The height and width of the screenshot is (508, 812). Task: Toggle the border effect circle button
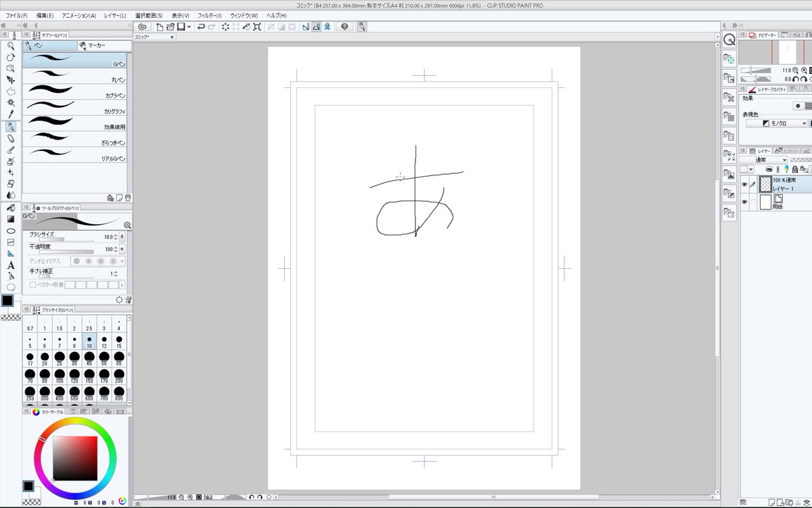tap(798, 106)
